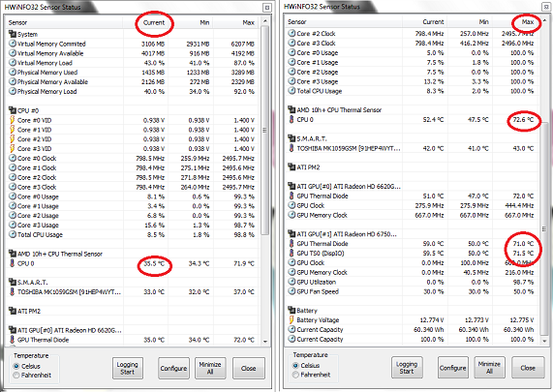The height and width of the screenshot is (392, 553).
Task: Click the Virtual Memory Available row label
Action: 50,53
